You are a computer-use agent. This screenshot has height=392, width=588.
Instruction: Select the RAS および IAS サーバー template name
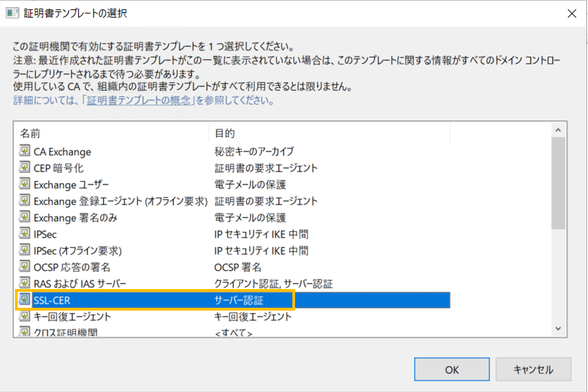(80, 283)
